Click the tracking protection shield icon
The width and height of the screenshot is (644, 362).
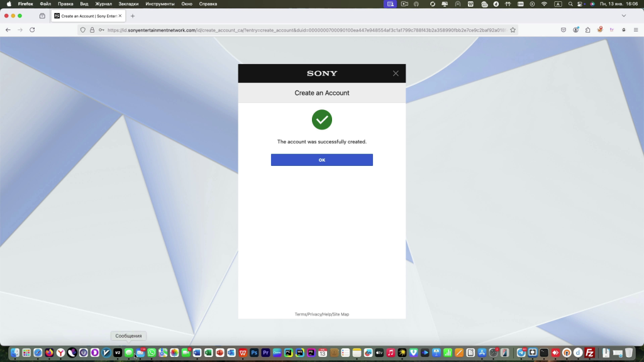tap(83, 30)
